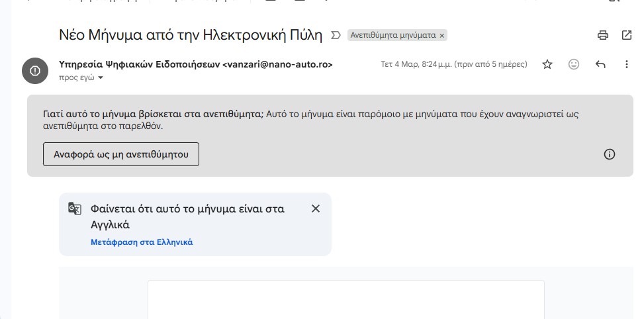
Task: Reply to the email
Action: pyautogui.click(x=600, y=65)
